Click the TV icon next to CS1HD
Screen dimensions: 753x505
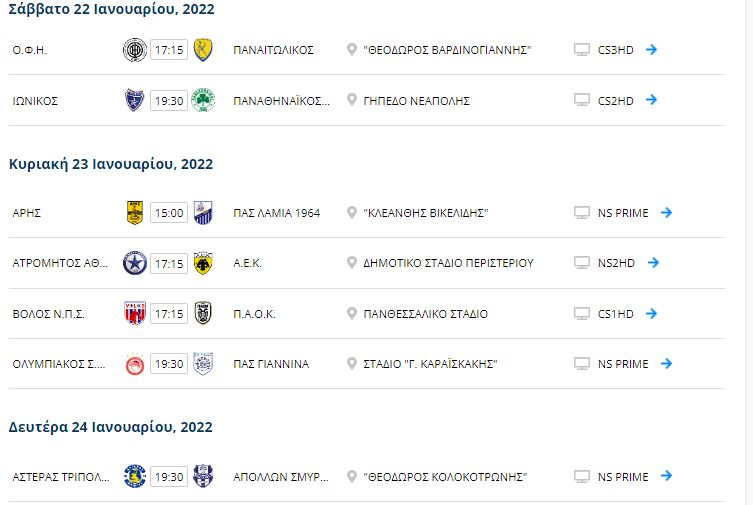click(x=581, y=314)
